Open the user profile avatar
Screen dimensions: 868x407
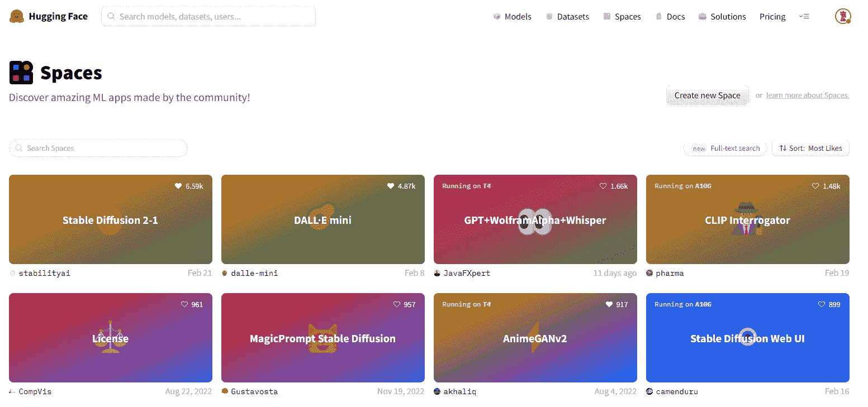(x=843, y=16)
